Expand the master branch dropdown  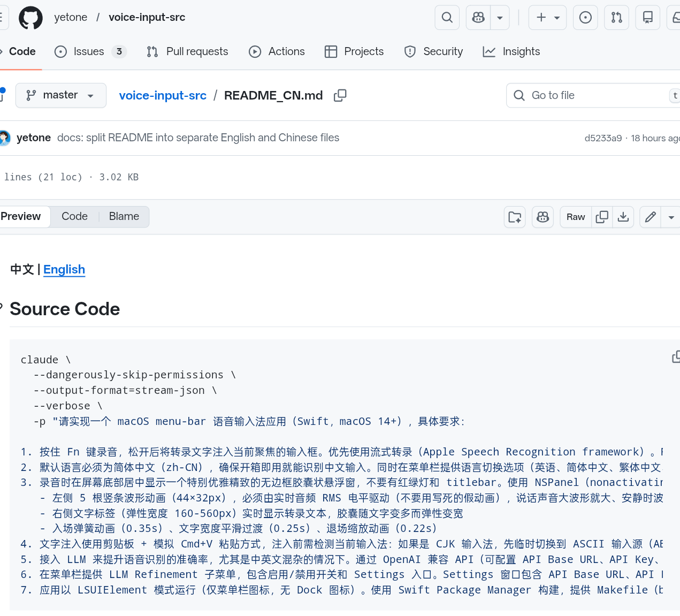60,95
